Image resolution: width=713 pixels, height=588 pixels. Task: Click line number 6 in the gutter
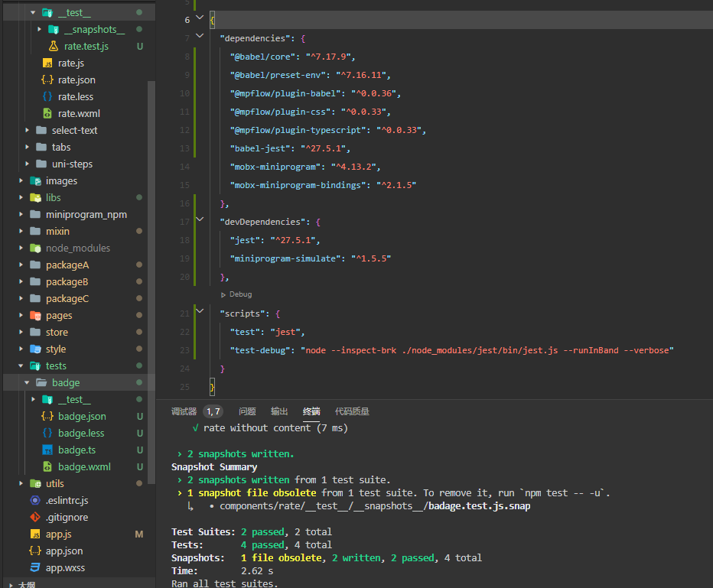(x=187, y=20)
